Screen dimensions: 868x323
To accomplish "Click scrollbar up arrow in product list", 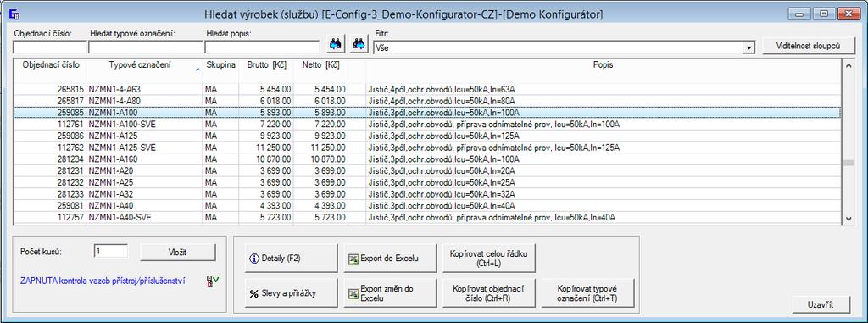I will tap(848, 65).
